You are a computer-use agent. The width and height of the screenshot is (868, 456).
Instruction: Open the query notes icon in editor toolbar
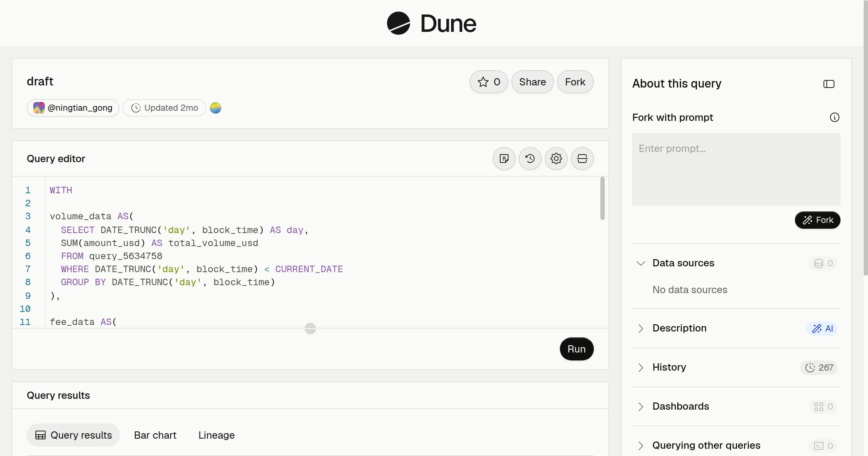504,159
